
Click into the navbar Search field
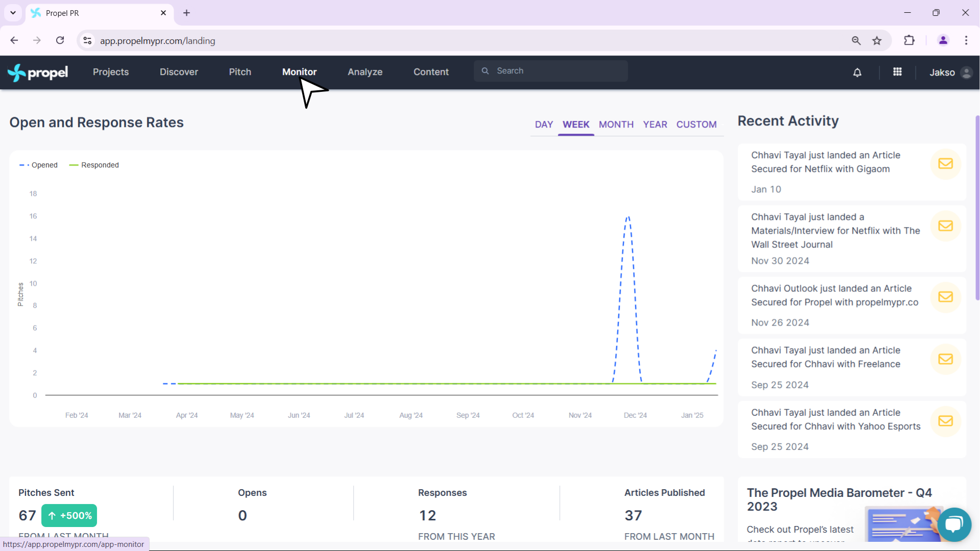pos(551,71)
